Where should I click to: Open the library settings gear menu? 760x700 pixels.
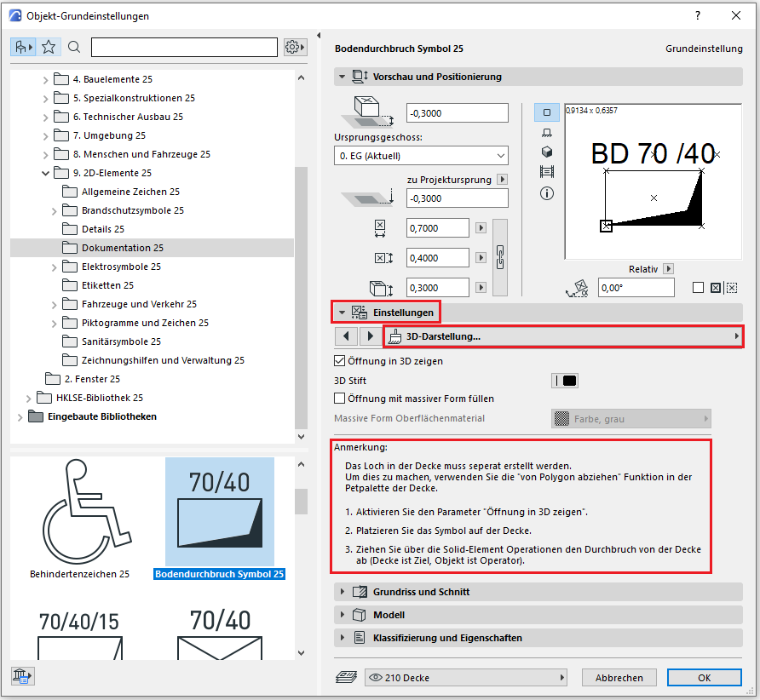[x=295, y=47]
